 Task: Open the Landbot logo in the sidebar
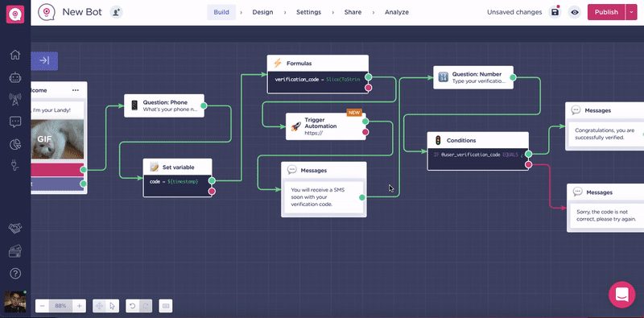[x=15, y=14]
